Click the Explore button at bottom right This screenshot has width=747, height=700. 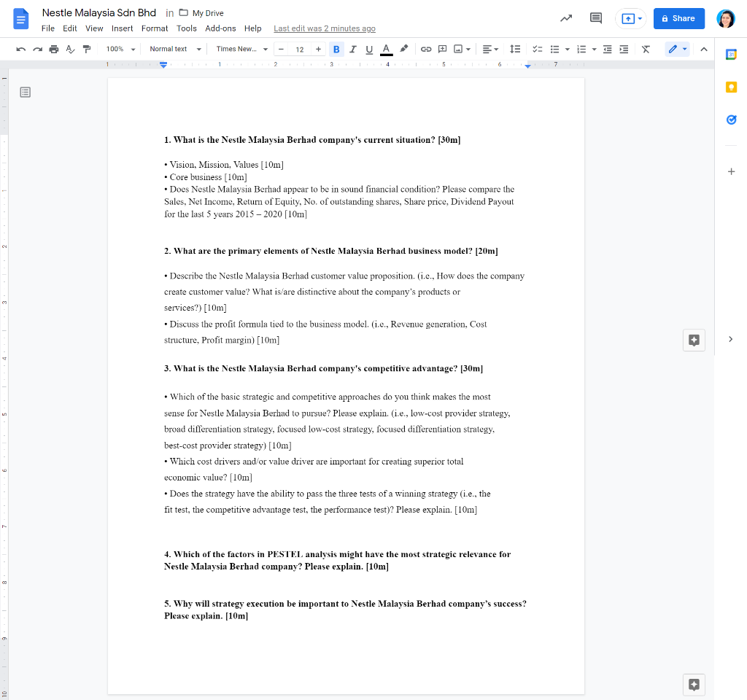click(x=694, y=685)
